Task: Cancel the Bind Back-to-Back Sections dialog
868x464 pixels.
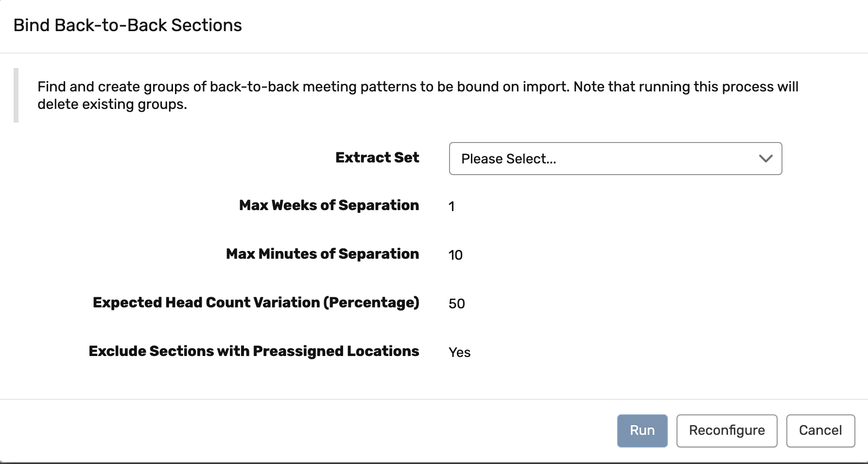Action: point(820,430)
